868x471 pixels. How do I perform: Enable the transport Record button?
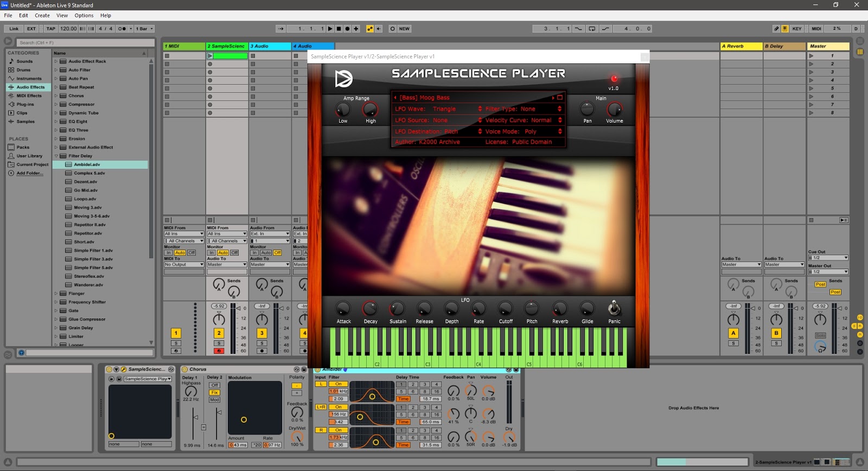pos(347,29)
